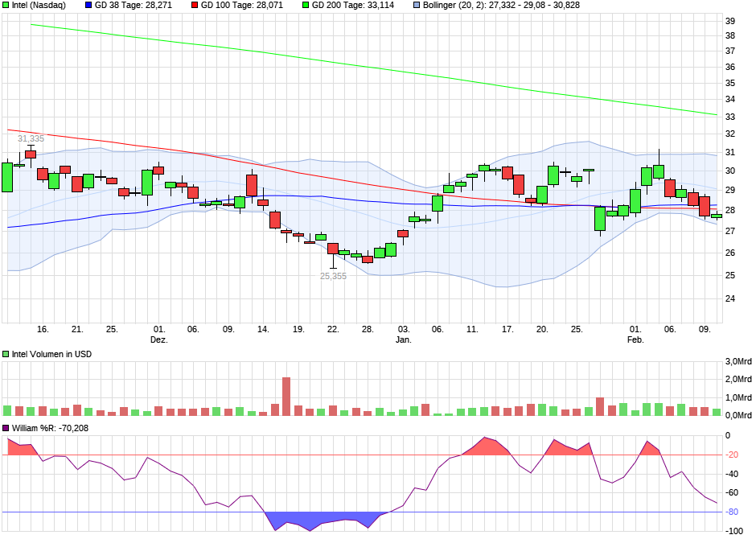The image size is (756, 539).
Task: Click the 25,355 low price annotation
Action: 333,276
